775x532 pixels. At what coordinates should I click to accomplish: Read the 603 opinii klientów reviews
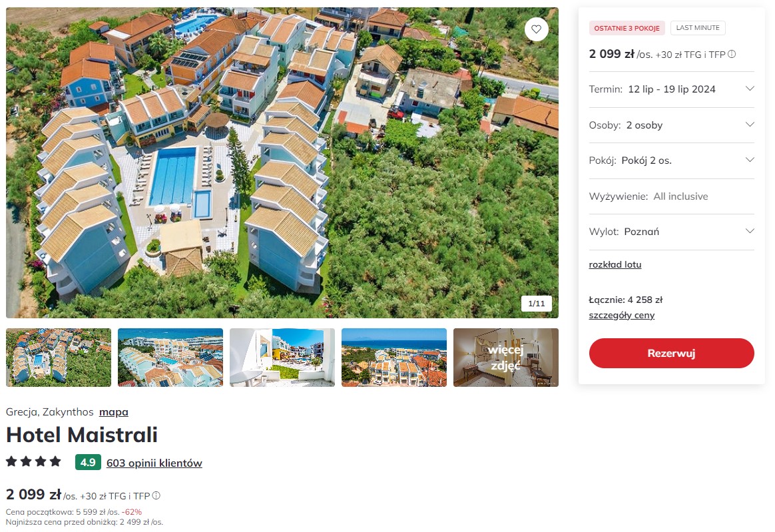154,463
